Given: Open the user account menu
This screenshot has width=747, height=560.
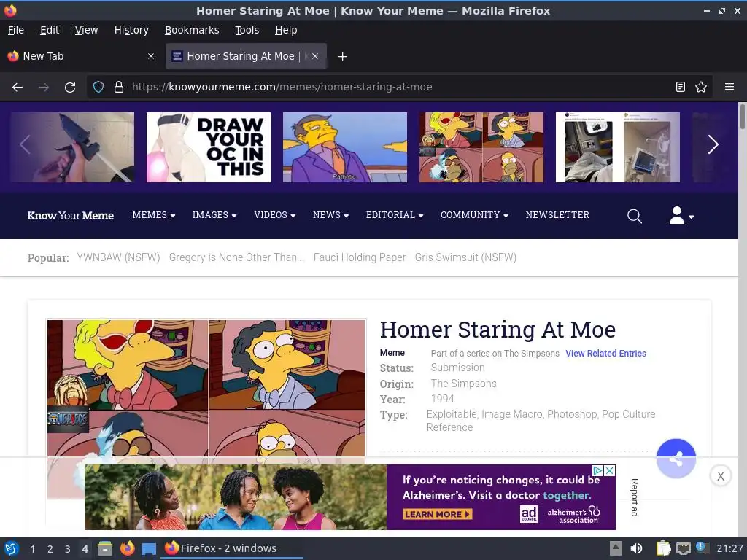Looking at the screenshot, I should (x=681, y=215).
